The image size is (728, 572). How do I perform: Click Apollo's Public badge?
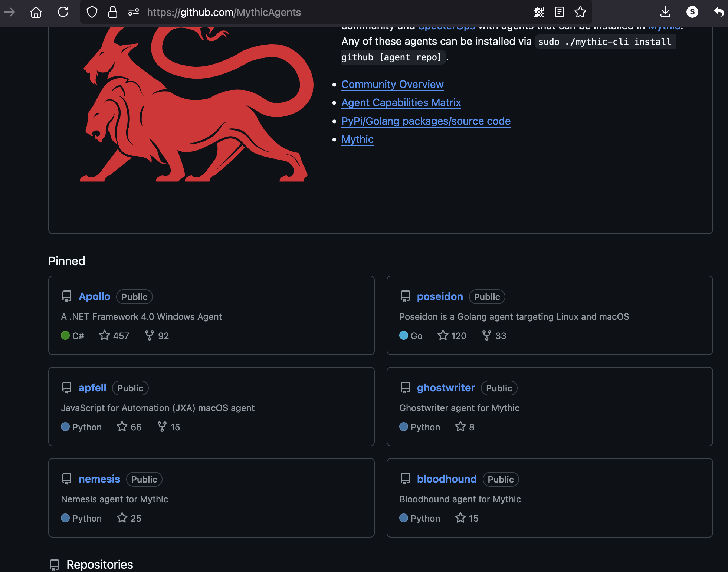coord(134,297)
